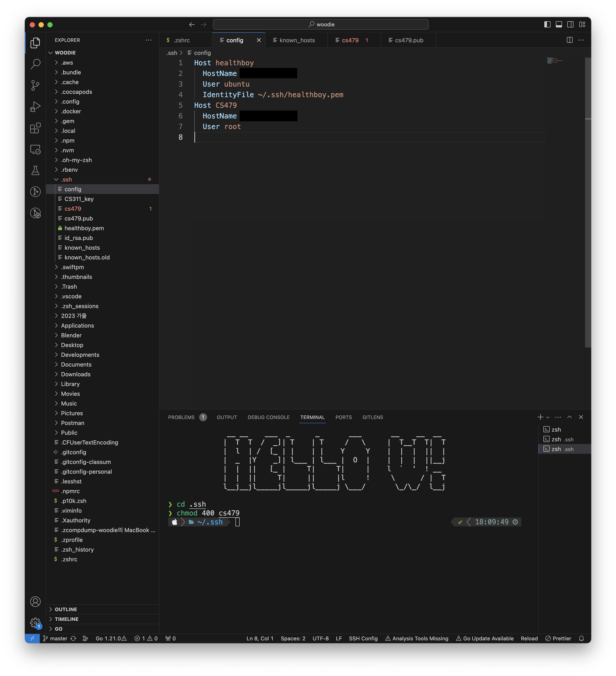This screenshot has height=676, width=616.
Task: Switch to the known_hosts tab
Action: [297, 40]
